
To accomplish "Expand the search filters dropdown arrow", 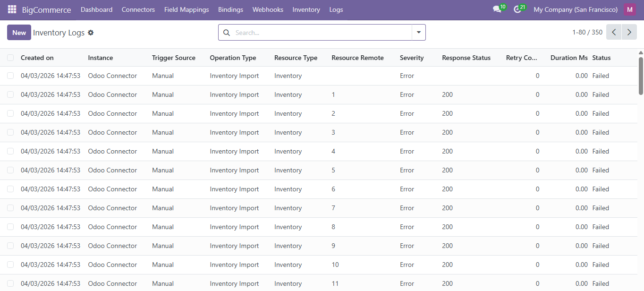I will pos(418,33).
